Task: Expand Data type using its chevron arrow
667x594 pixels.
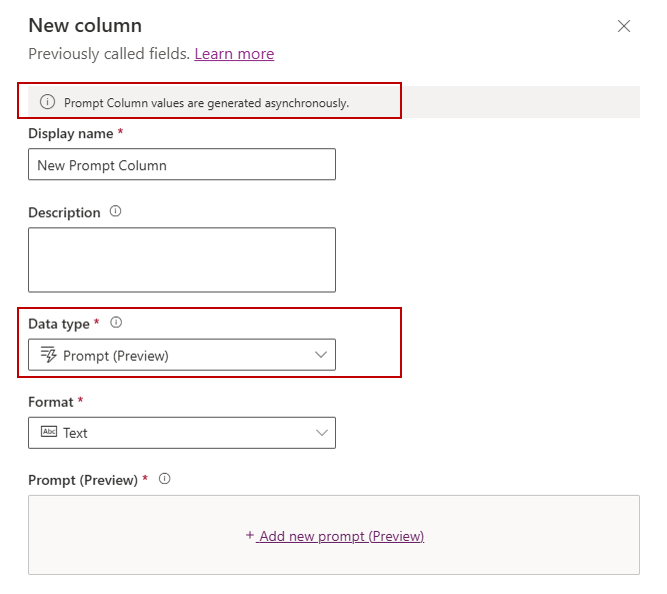Action: coord(321,355)
